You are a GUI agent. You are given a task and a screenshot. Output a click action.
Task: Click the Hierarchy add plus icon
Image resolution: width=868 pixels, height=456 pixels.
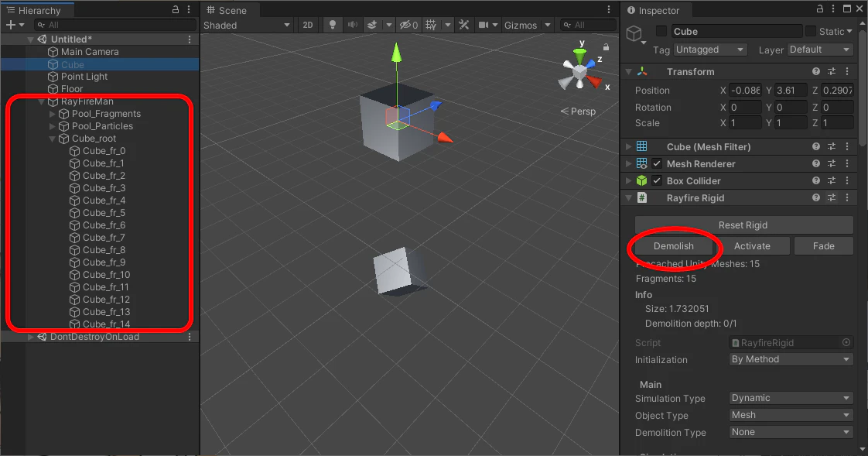pyautogui.click(x=11, y=25)
